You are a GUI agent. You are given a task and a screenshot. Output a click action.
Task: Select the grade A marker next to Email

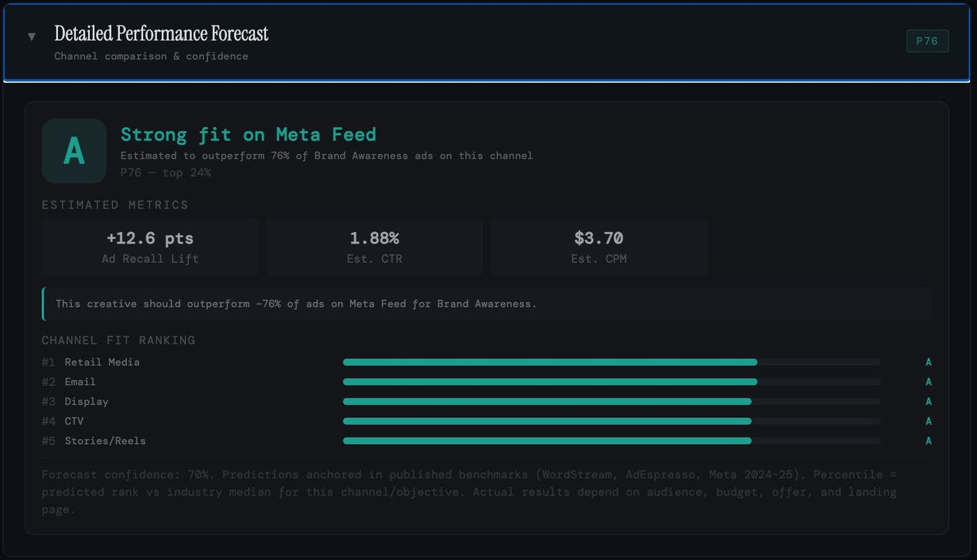(928, 381)
